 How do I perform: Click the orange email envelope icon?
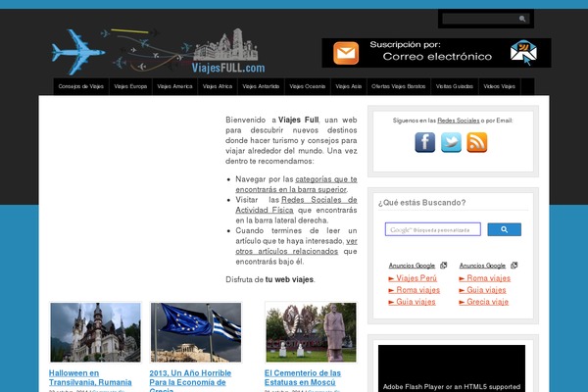[x=346, y=53]
